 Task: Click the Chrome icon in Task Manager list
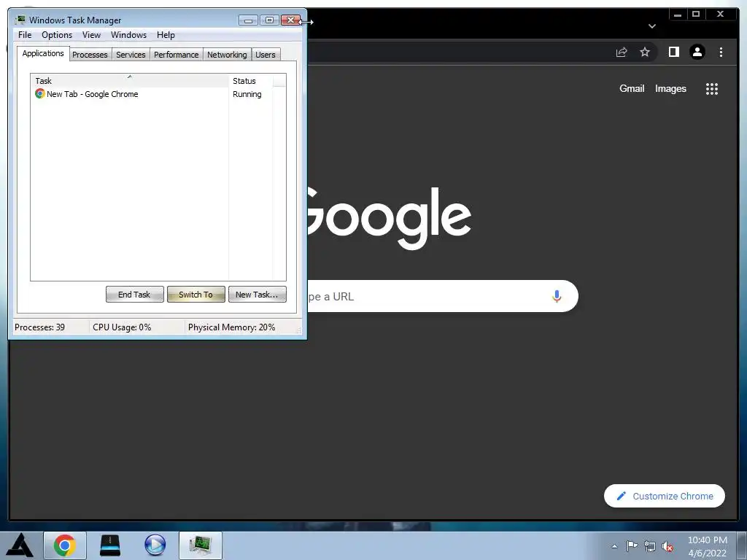tap(40, 94)
